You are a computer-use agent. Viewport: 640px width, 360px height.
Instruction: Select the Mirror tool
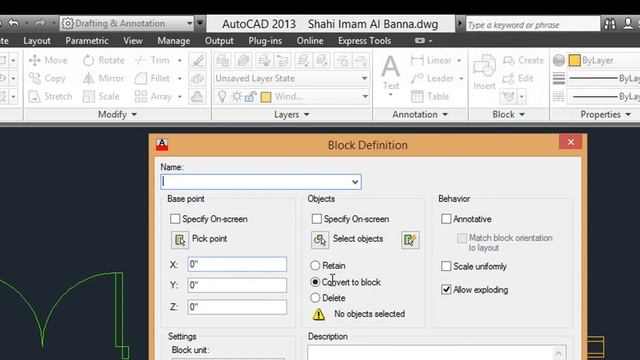pos(103,78)
